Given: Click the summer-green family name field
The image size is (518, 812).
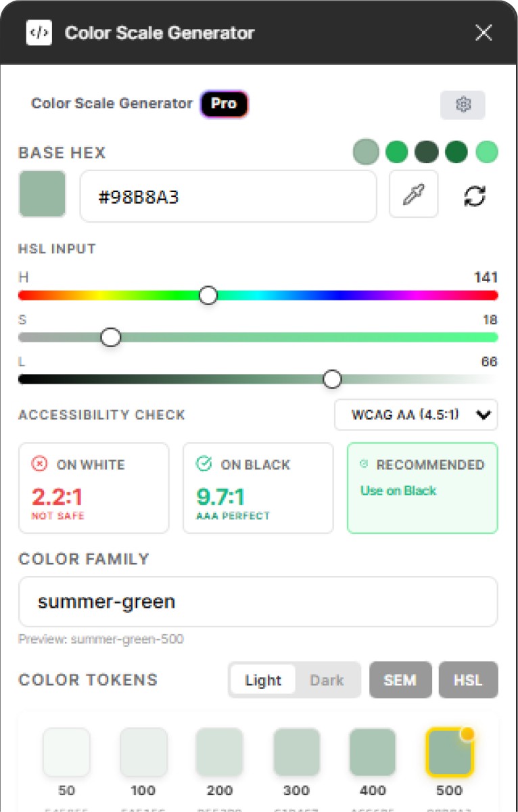Looking at the screenshot, I should click(258, 602).
